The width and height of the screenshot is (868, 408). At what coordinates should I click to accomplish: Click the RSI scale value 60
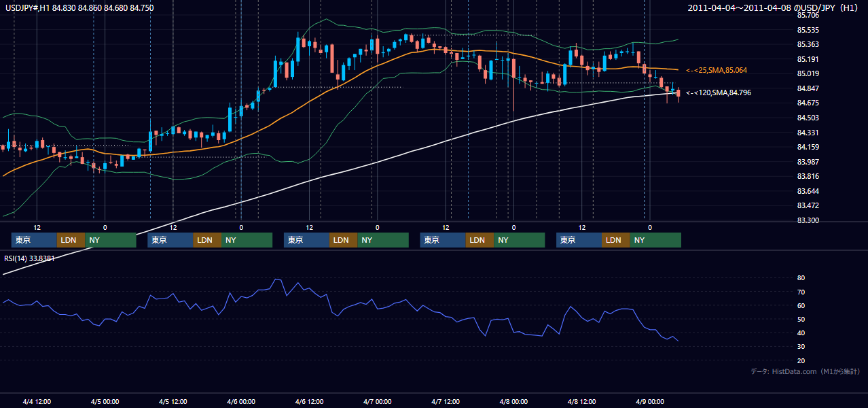801,305
